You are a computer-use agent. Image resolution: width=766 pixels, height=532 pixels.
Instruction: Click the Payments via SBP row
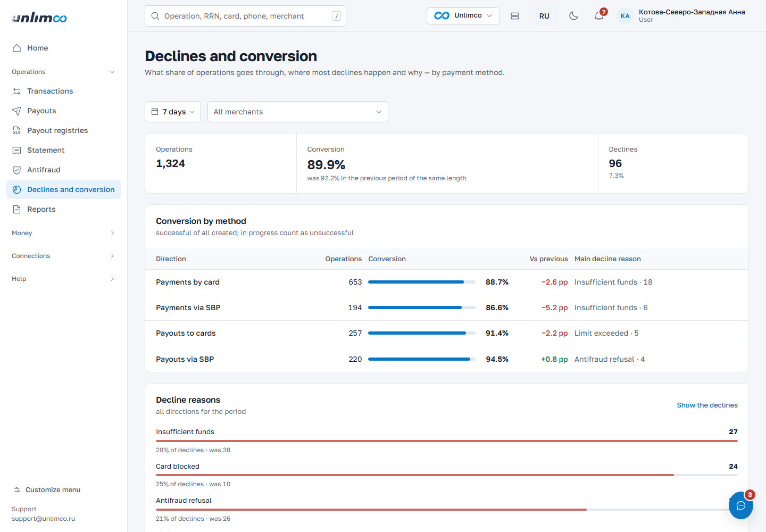coord(447,308)
